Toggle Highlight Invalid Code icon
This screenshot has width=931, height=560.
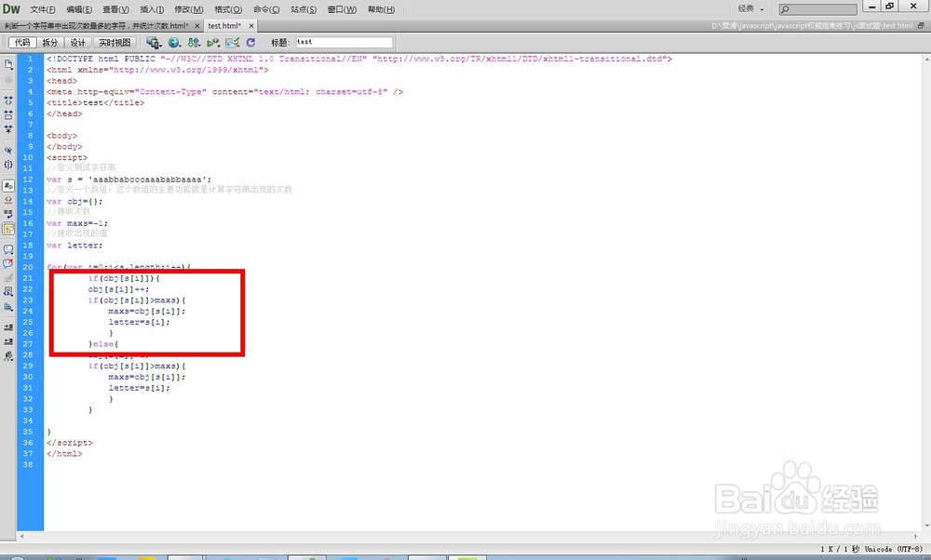tap(8, 200)
